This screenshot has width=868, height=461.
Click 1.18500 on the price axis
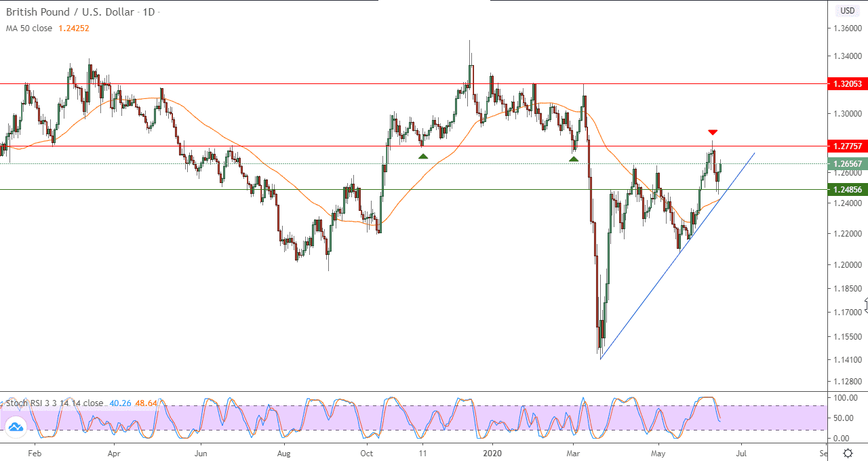click(x=848, y=289)
